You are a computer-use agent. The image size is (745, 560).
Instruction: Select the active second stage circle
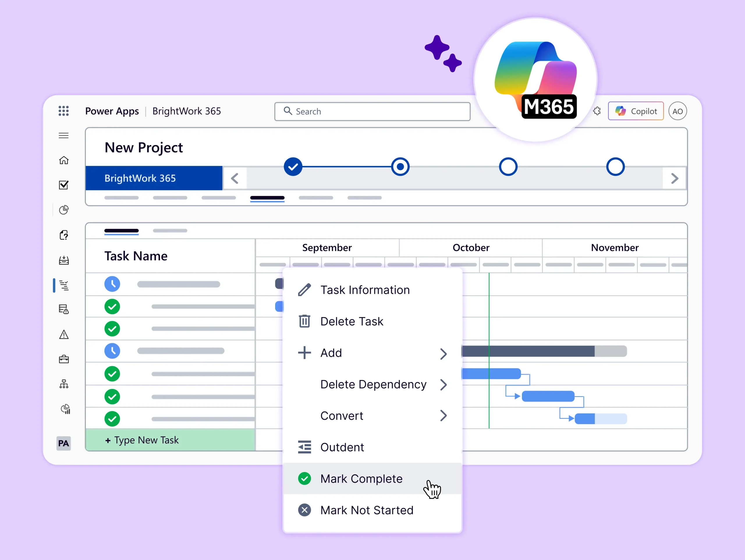400,166
